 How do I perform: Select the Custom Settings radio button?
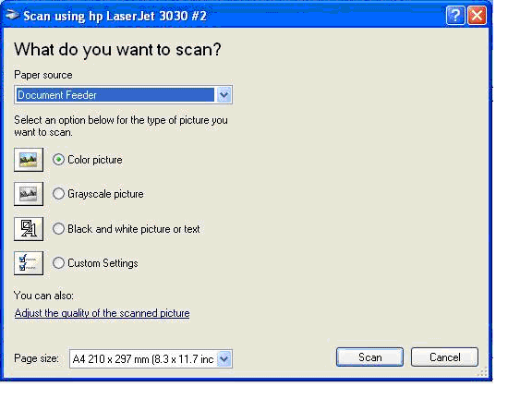[58, 263]
